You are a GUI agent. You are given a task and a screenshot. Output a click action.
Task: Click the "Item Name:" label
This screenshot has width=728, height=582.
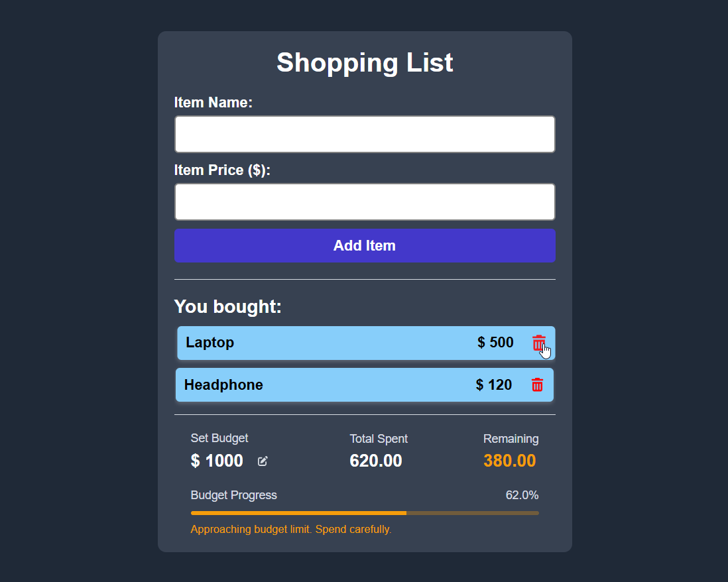tap(213, 103)
